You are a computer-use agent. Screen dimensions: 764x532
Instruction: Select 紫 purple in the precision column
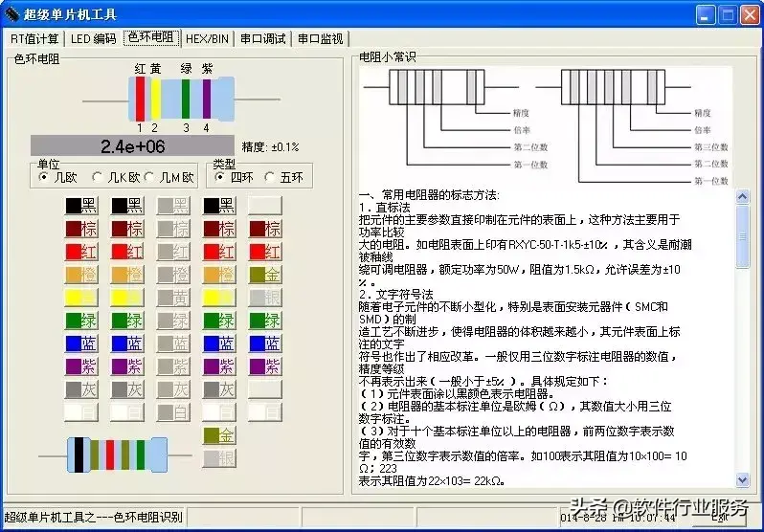point(265,366)
